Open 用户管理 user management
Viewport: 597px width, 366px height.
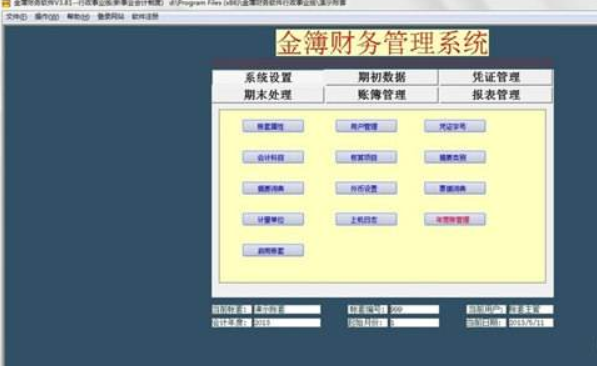click(x=366, y=126)
